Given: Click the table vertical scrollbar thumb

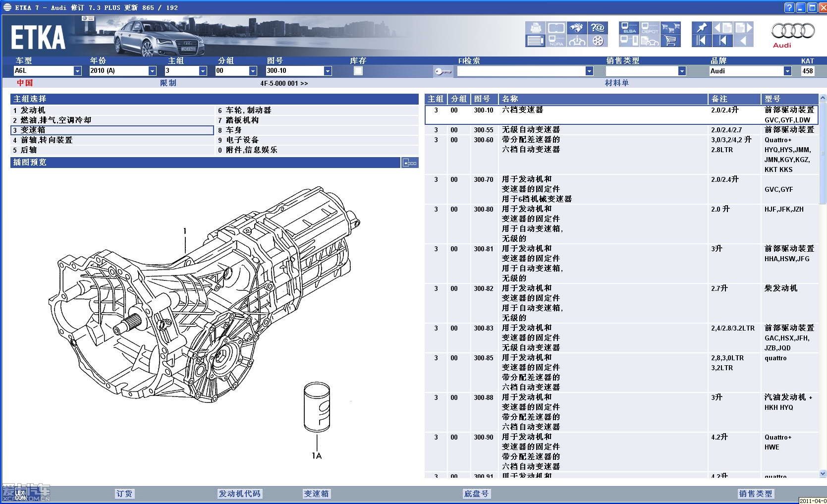Looking at the screenshot, I should click(823, 153).
